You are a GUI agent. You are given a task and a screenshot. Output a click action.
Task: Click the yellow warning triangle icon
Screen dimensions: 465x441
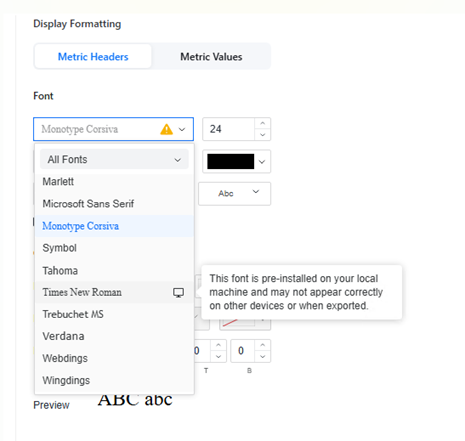pos(166,129)
